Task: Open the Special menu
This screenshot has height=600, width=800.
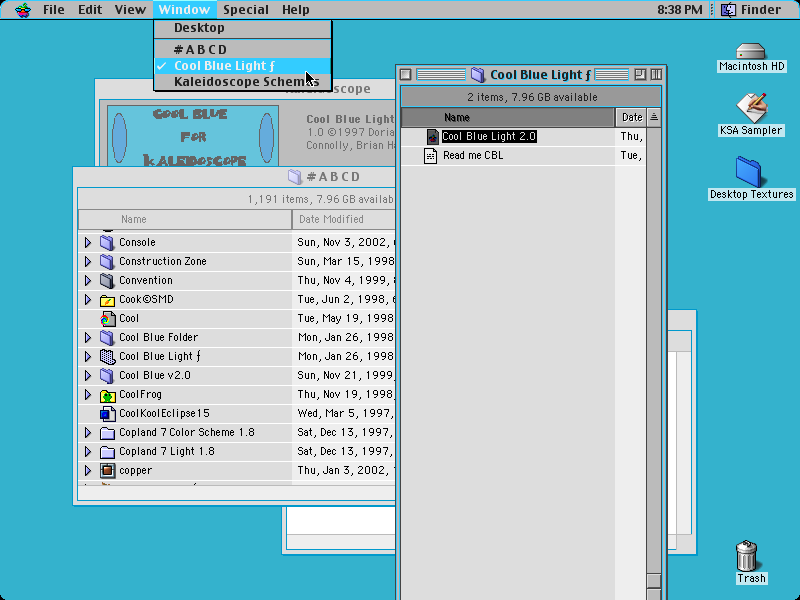Action: [x=246, y=10]
